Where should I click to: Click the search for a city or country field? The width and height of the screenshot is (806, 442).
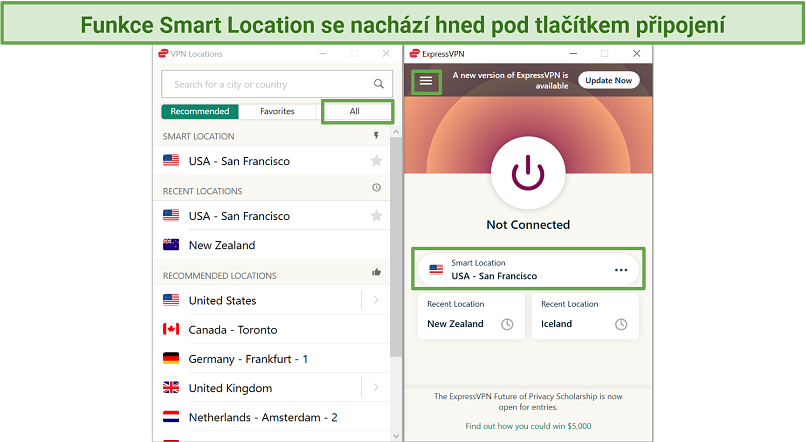pos(277,84)
